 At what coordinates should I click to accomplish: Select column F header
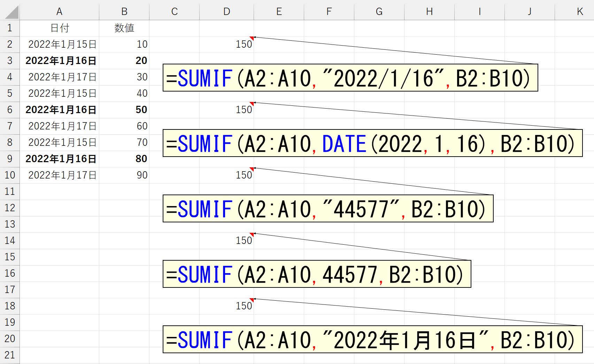click(x=329, y=11)
